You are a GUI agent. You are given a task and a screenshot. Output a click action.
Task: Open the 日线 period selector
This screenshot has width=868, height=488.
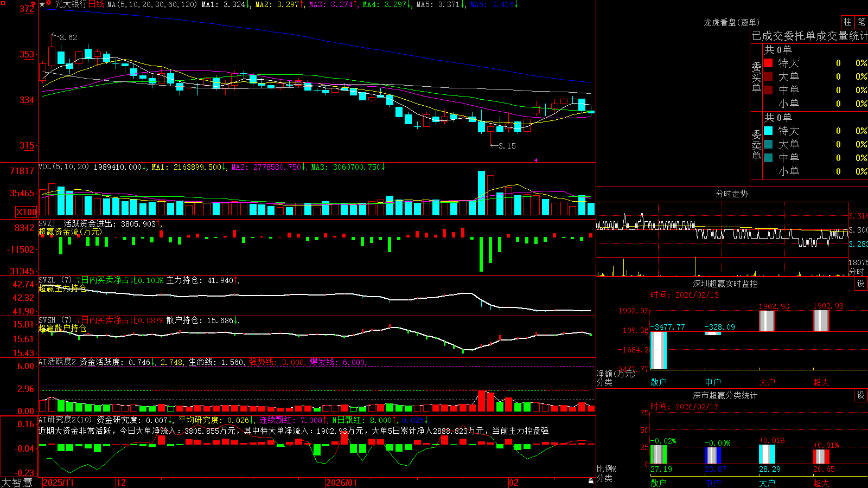click(x=96, y=4)
